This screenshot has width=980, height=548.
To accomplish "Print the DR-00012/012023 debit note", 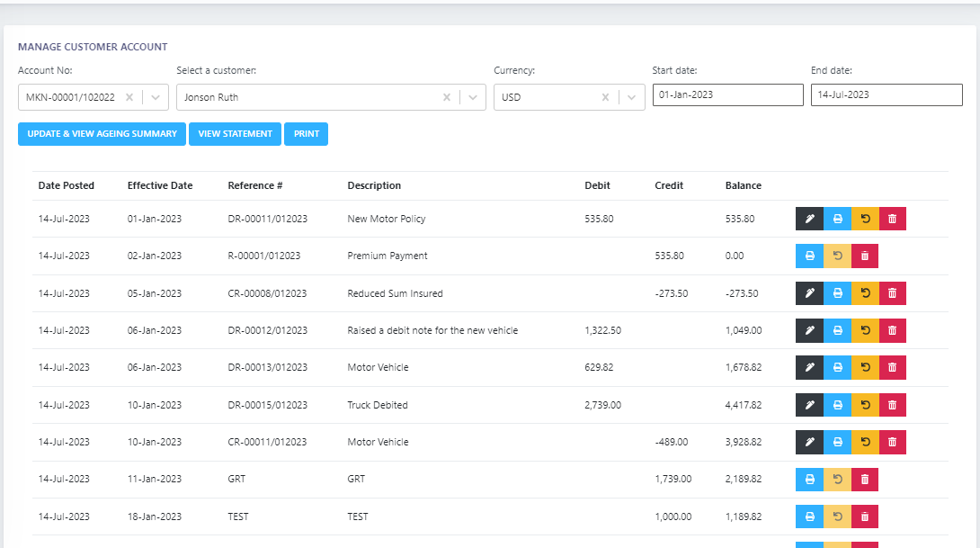I will 838,330.
